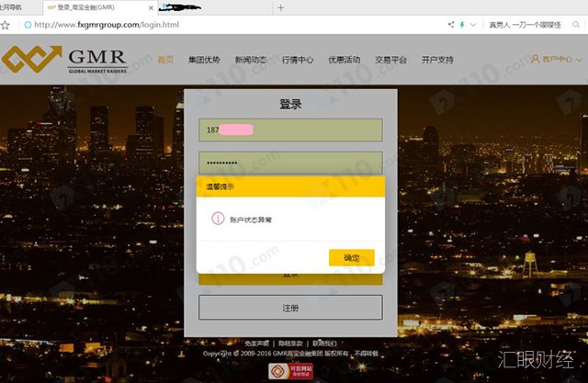
Task: Click the username field starting with 187
Action: (x=290, y=130)
